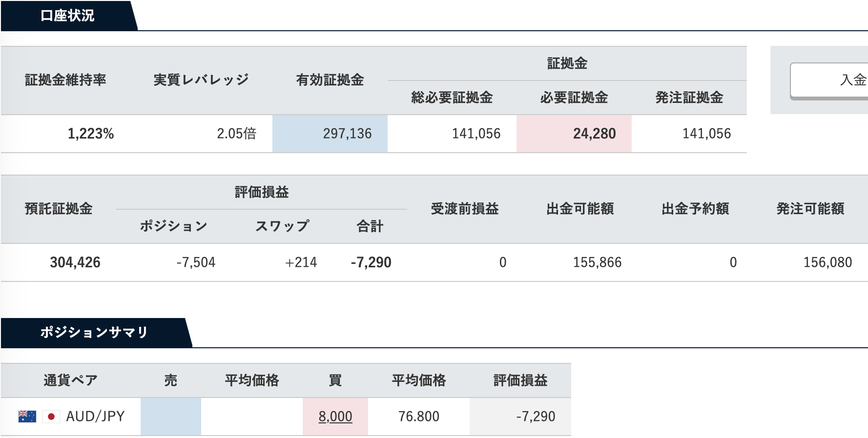868x438 pixels.
Task: Click the pink 必要証拠金 value 24,280
Action: pyautogui.click(x=574, y=134)
